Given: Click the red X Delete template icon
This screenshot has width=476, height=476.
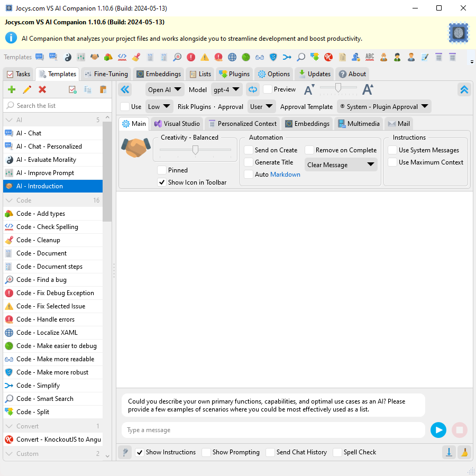Looking at the screenshot, I should pyautogui.click(x=42, y=89).
